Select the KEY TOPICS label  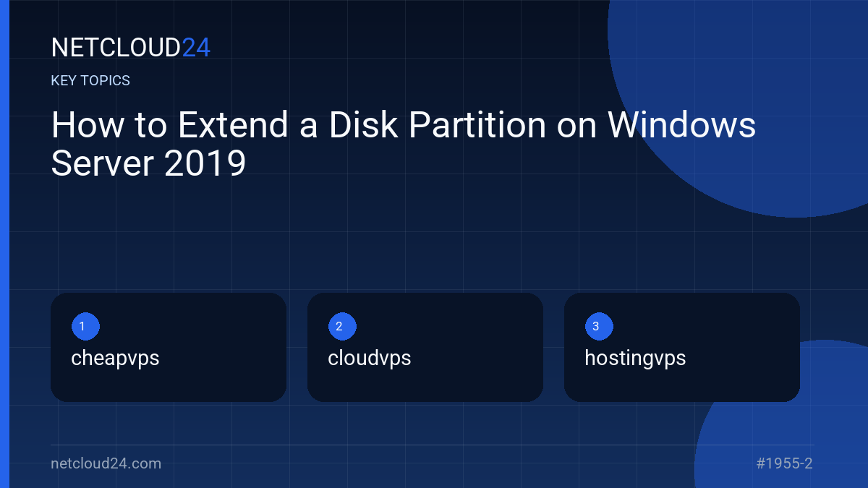coord(90,81)
